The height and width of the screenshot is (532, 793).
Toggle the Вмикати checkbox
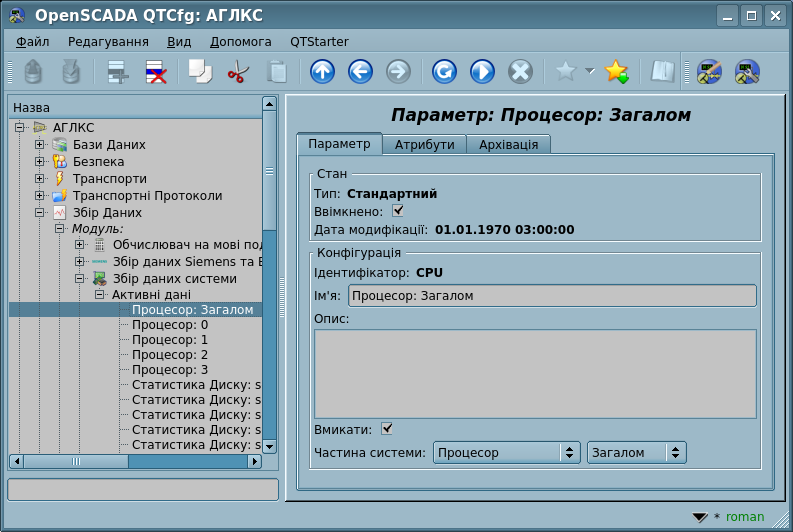pyautogui.click(x=387, y=429)
